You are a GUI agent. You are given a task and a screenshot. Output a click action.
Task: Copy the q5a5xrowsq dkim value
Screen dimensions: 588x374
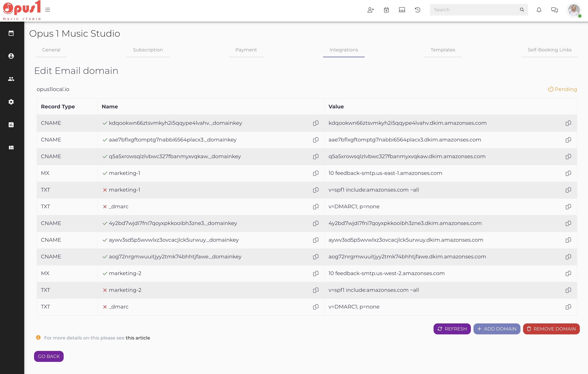point(568,156)
